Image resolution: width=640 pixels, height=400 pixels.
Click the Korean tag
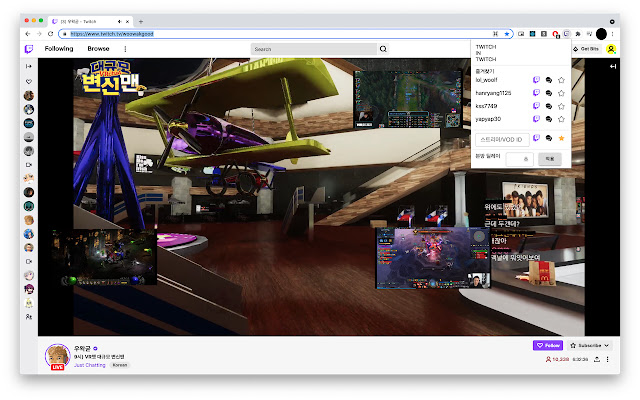120,365
